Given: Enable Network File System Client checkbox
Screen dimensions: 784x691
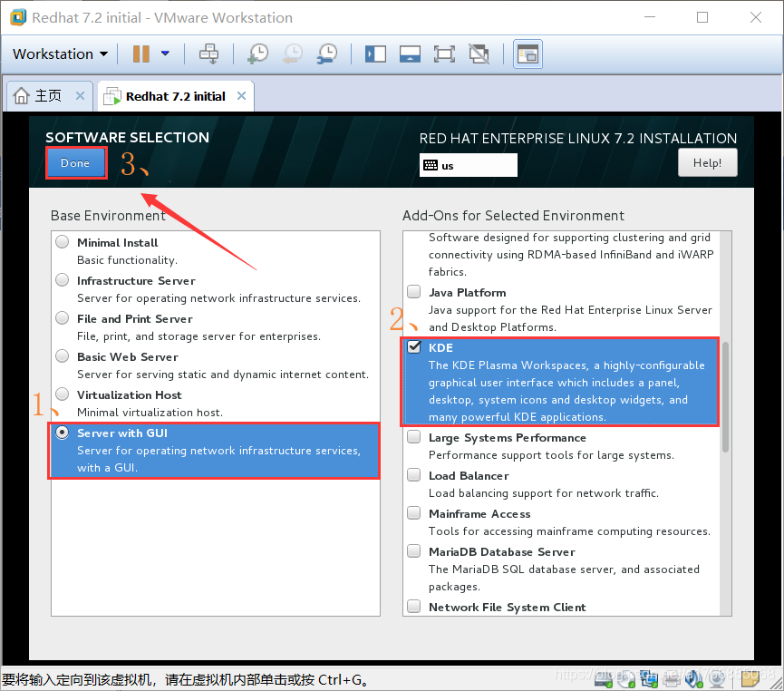Looking at the screenshot, I should click(x=414, y=606).
